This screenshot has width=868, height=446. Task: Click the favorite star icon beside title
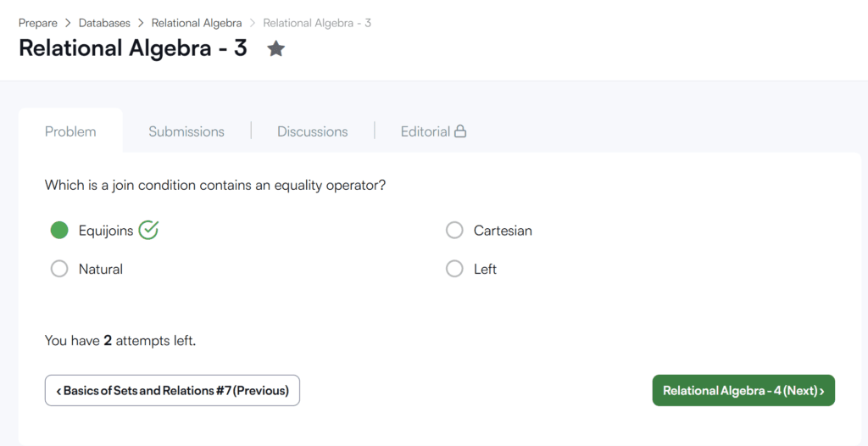275,49
